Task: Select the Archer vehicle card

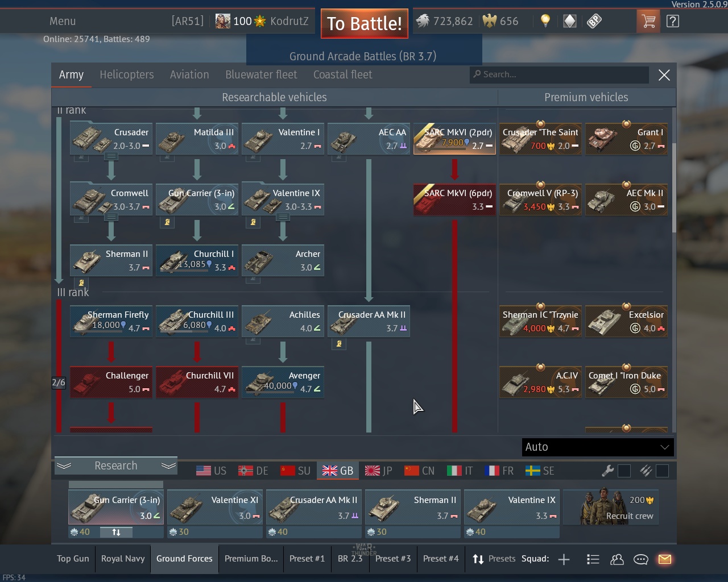Action: click(x=283, y=260)
